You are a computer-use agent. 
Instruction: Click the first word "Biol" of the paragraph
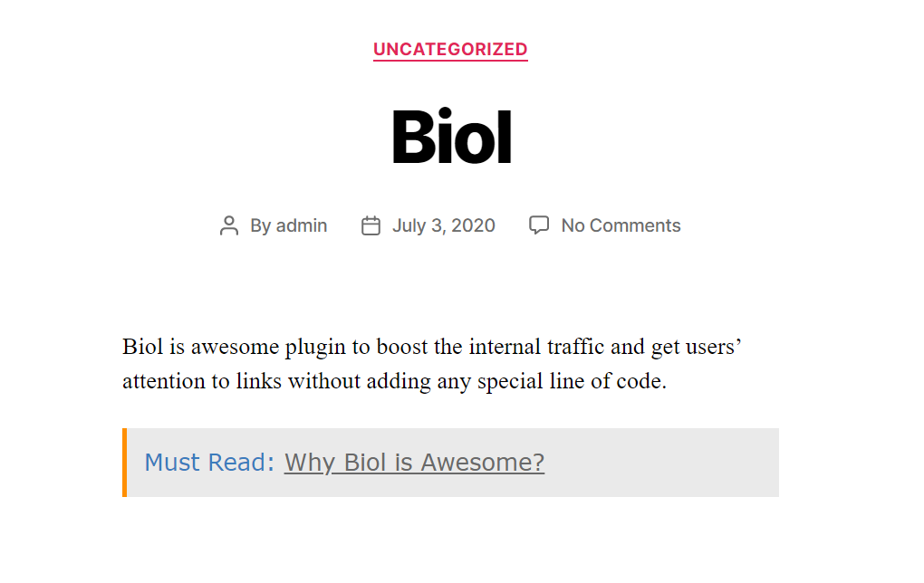143,347
